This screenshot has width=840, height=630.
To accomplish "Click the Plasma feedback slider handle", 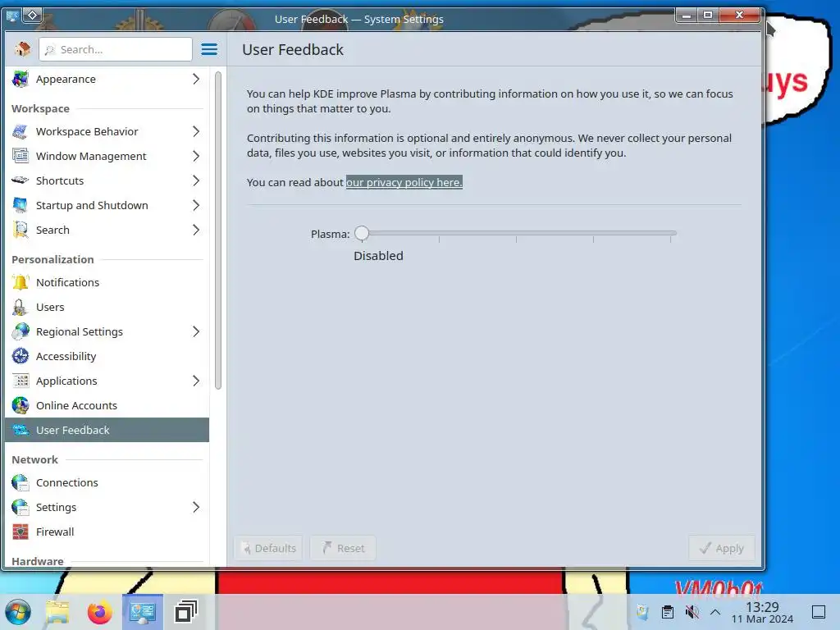I will click(x=362, y=233).
